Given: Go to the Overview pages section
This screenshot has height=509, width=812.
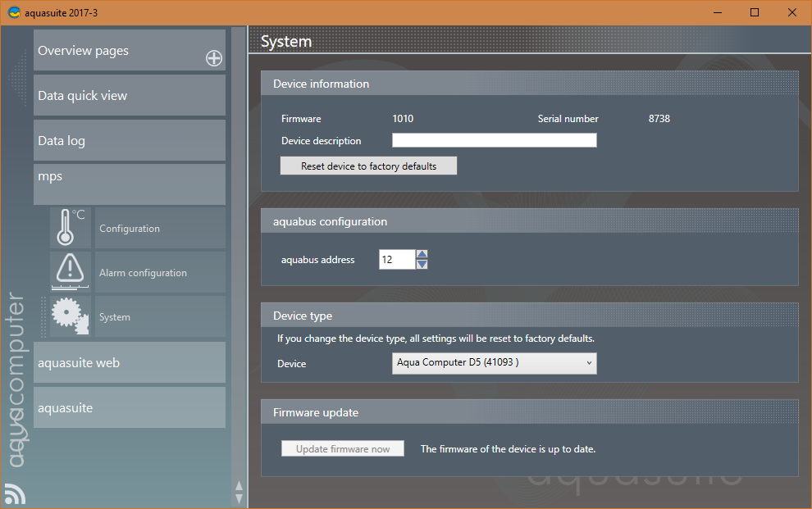Looking at the screenshot, I should (115, 51).
